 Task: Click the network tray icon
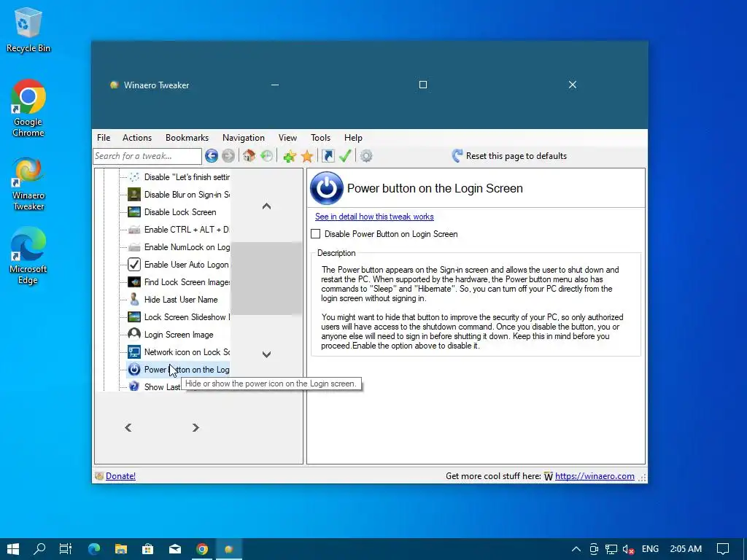611,549
